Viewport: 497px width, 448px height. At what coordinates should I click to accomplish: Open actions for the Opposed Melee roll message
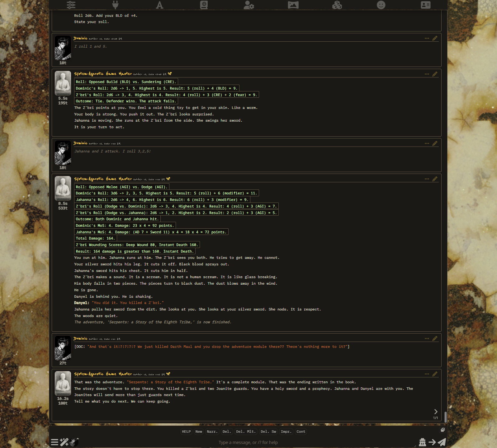[x=427, y=179]
